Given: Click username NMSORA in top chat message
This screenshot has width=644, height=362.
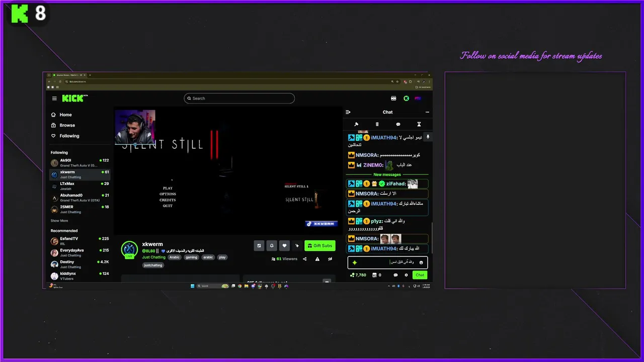Looking at the screenshot, I should point(366,155).
